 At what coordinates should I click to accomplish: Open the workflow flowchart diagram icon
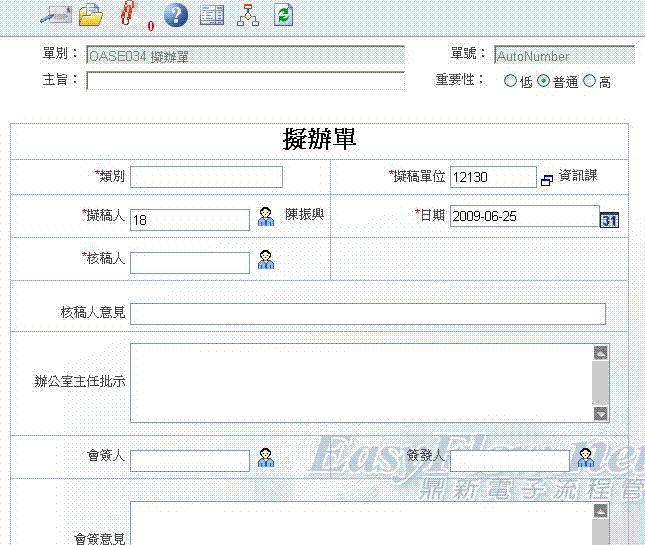click(247, 15)
